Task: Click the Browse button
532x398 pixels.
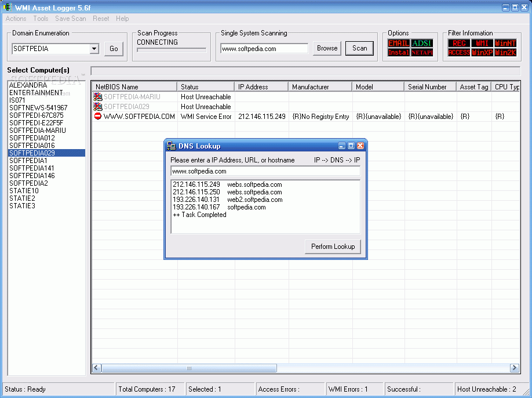Action: click(x=327, y=48)
